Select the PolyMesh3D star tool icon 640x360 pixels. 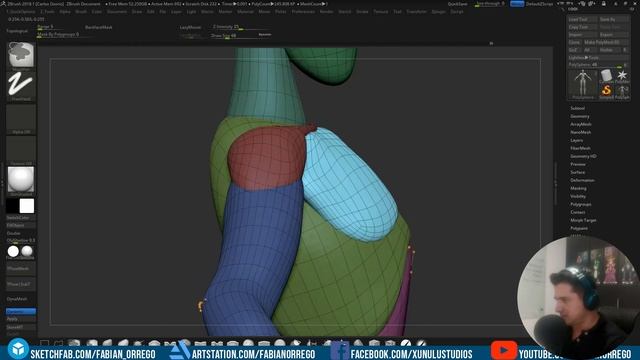click(x=622, y=76)
